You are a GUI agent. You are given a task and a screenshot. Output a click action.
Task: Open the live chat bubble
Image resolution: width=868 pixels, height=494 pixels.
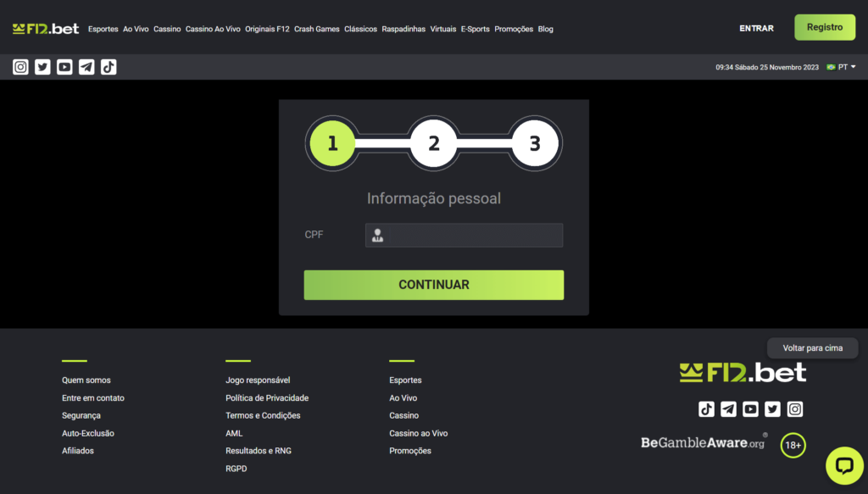pos(844,466)
